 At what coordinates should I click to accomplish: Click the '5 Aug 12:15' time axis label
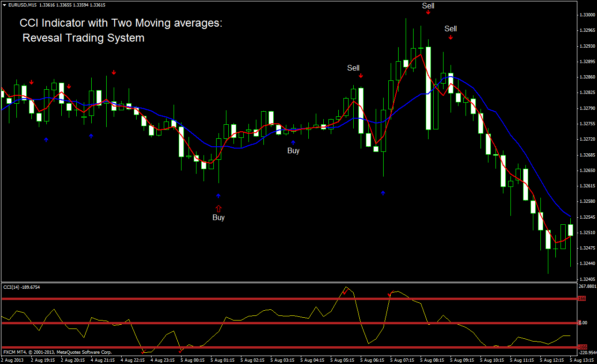click(553, 361)
